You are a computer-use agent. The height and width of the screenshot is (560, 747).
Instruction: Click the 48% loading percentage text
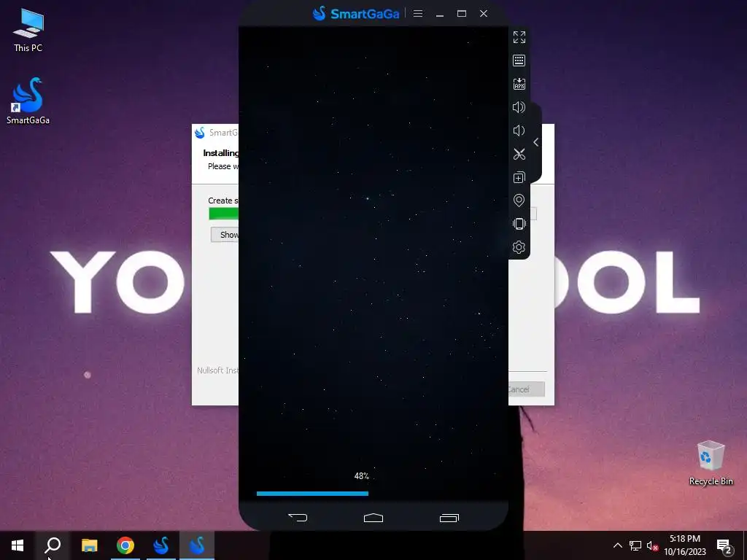(362, 475)
